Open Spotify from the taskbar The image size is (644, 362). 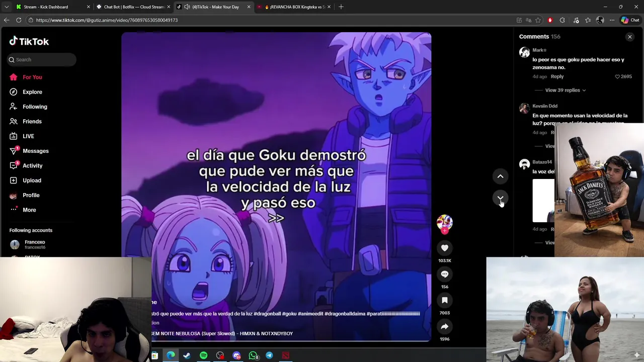[x=203, y=355]
